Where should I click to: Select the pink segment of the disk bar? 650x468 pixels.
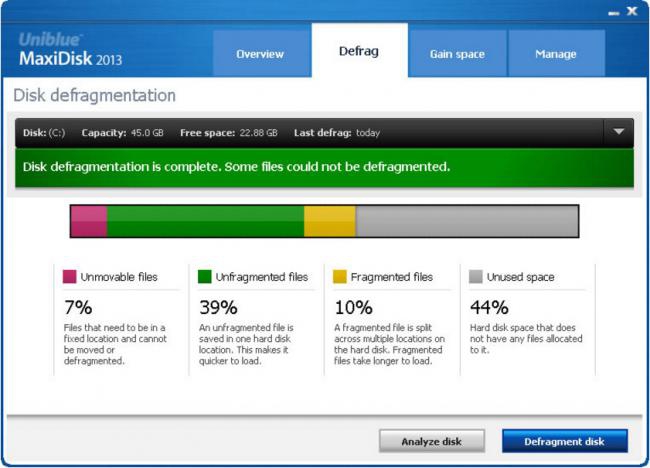(x=89, y=221)
